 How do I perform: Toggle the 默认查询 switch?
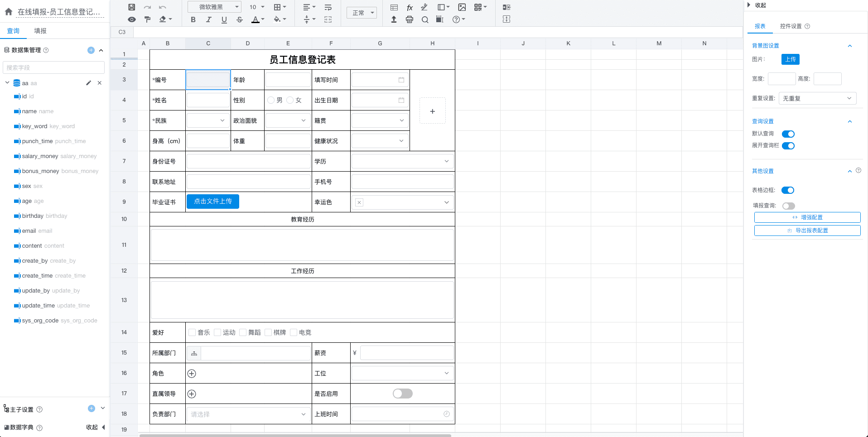tap(788, 134)
